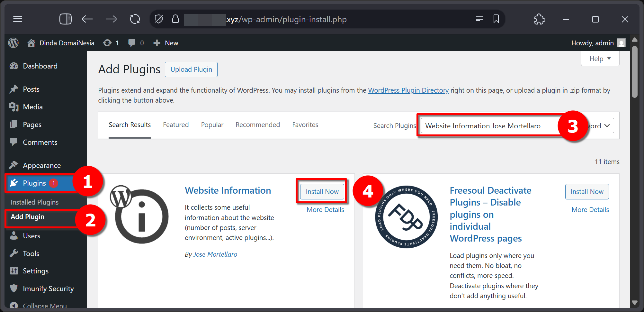Open the admin avatar next to Howdy
The image size is (644, 312).
[622, 43]
